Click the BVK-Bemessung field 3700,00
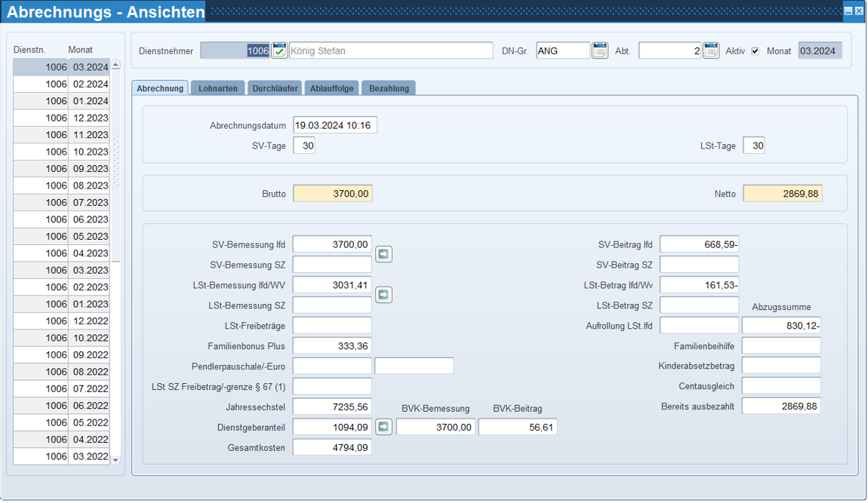Screen dimensions: 868x503 pyautogui.click(x=436, y=427)
